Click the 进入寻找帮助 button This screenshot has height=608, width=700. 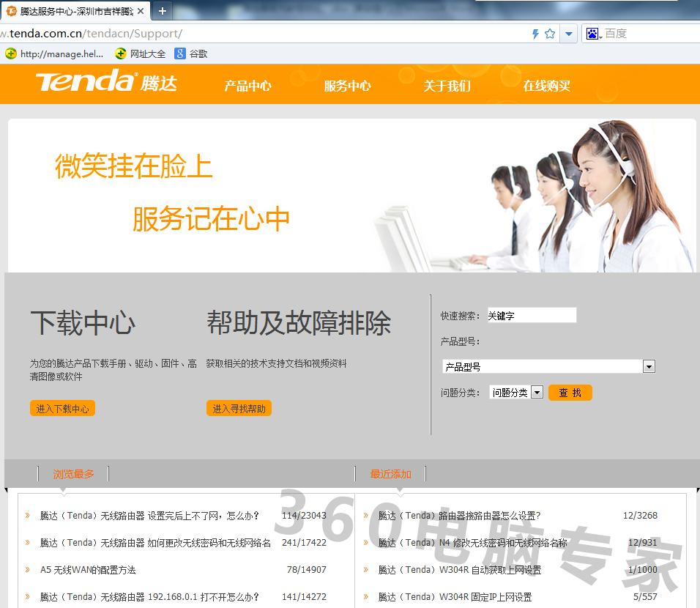(239, 408)
